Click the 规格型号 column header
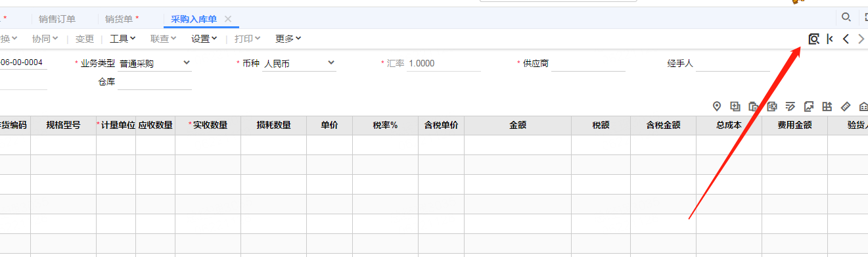 point(64,126)
